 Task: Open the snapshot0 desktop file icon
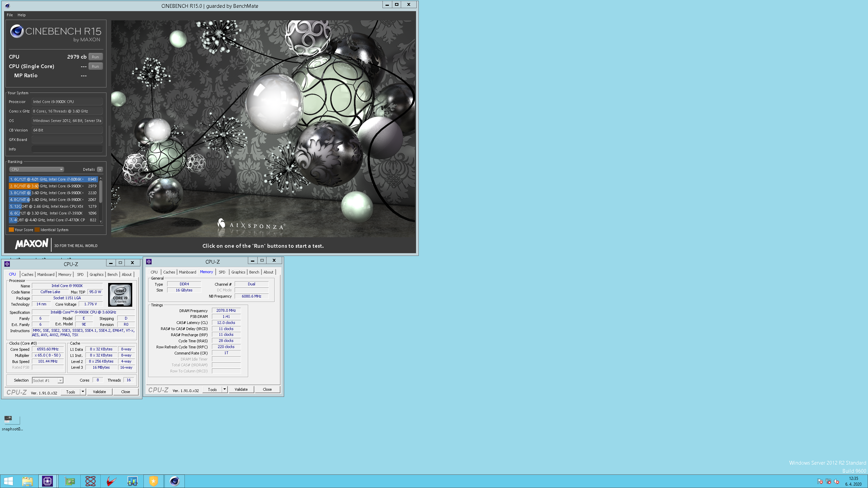tap(12, 423)
